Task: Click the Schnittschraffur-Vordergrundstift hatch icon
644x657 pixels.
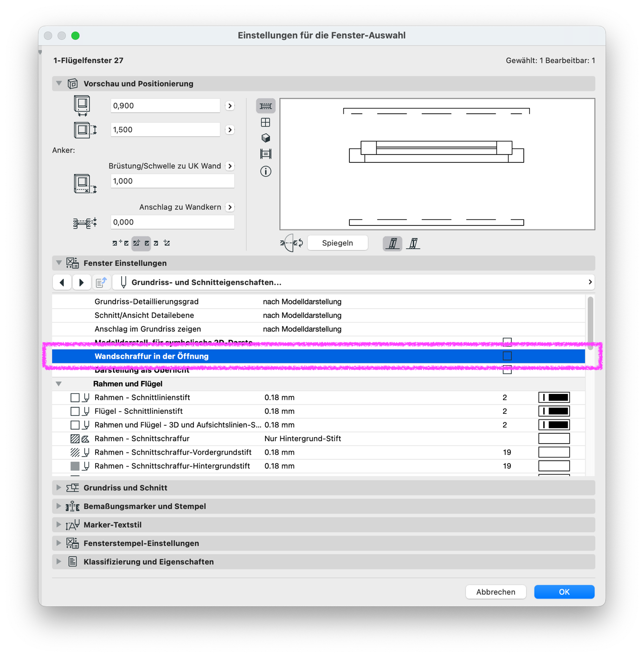Action: point(75,452)
